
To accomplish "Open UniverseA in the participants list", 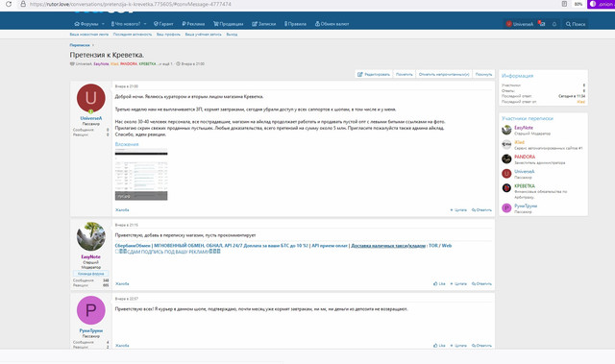I will point(525,172).
